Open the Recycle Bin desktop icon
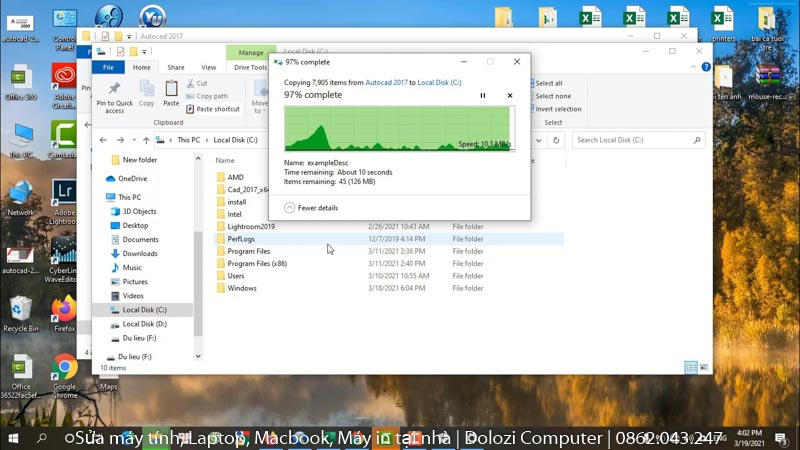The width and height of the screenshot is (800, 450). 20,313
